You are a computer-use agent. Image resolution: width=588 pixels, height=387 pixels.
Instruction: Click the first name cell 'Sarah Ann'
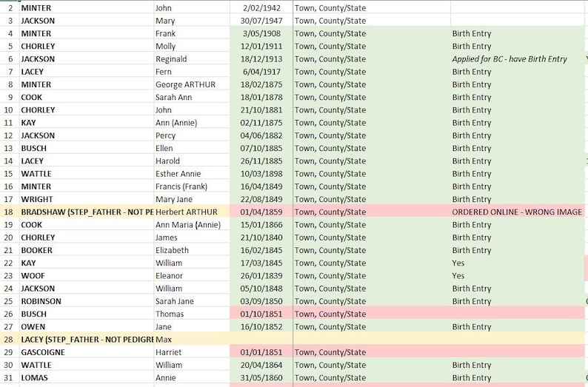(192, 98)
